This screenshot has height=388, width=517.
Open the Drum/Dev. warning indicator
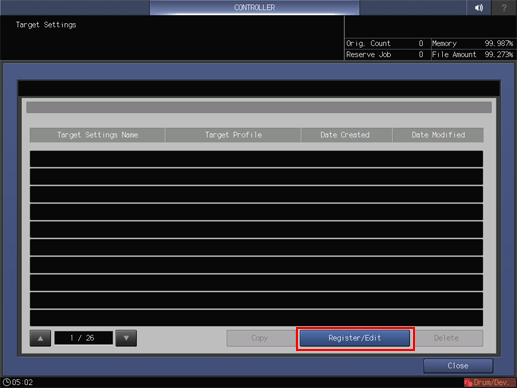point(490,382)
